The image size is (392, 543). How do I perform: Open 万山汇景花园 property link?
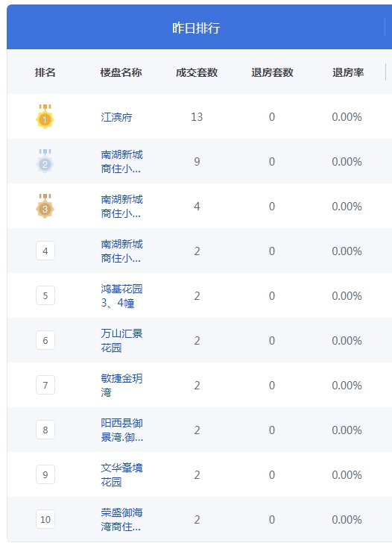point(121,340)
